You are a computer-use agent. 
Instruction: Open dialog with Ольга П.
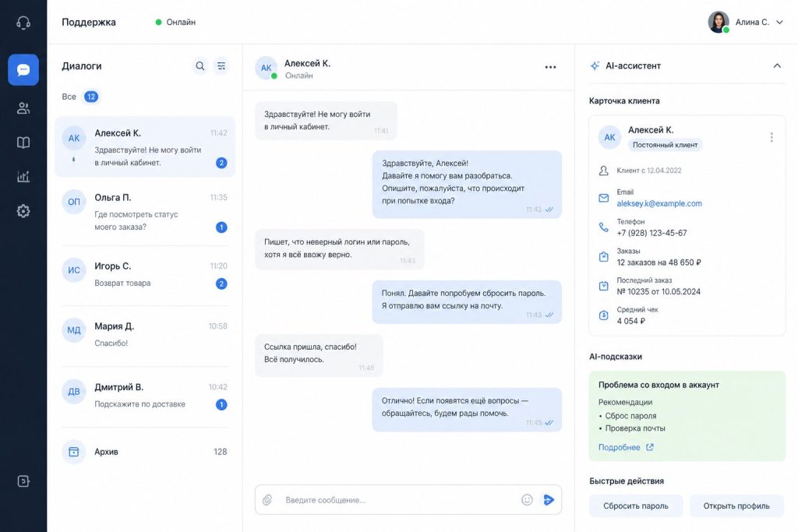[145, 212]
